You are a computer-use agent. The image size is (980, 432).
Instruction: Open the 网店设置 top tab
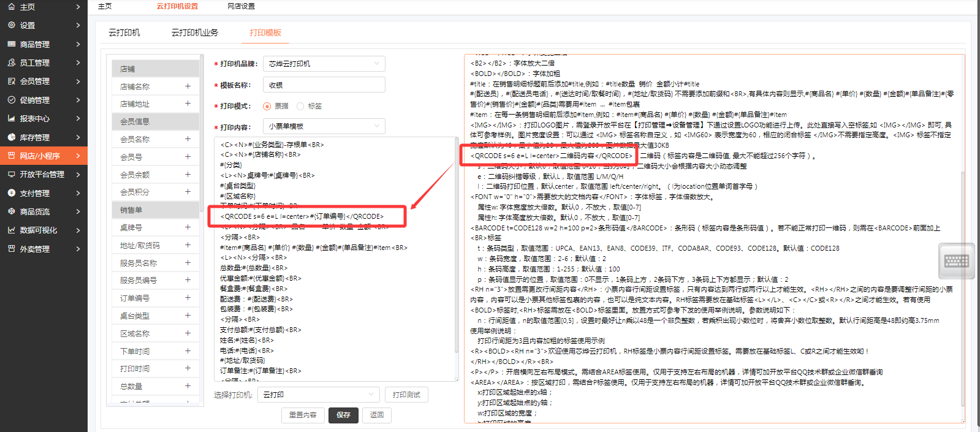[241, 6]
